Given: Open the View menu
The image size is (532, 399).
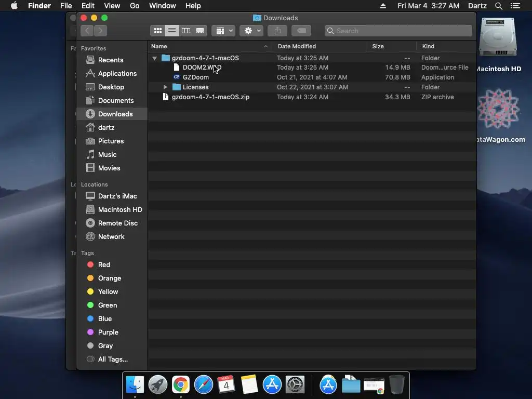Looking at the screenshot, I should point(112,6).
